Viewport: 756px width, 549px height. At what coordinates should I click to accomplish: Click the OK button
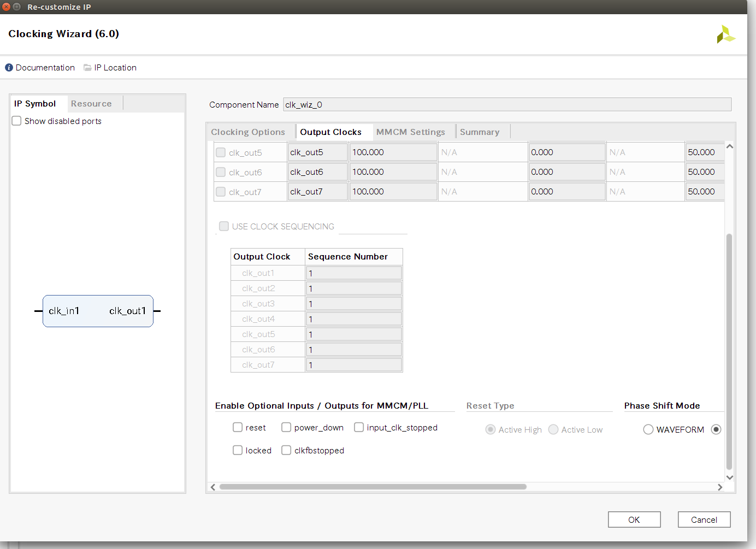634,520
